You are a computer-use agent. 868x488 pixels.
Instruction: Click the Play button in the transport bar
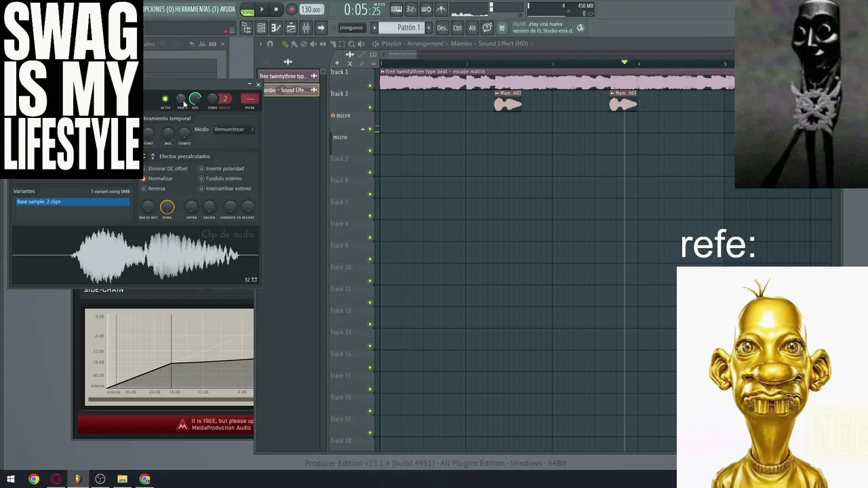click(262, 9)
